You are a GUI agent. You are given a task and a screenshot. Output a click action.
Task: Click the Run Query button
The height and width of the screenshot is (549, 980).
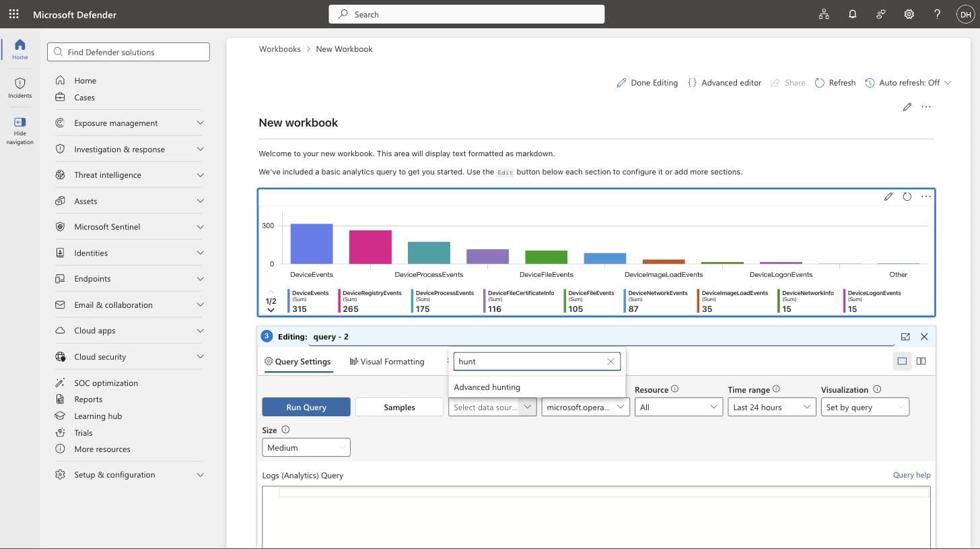point(306,407)
